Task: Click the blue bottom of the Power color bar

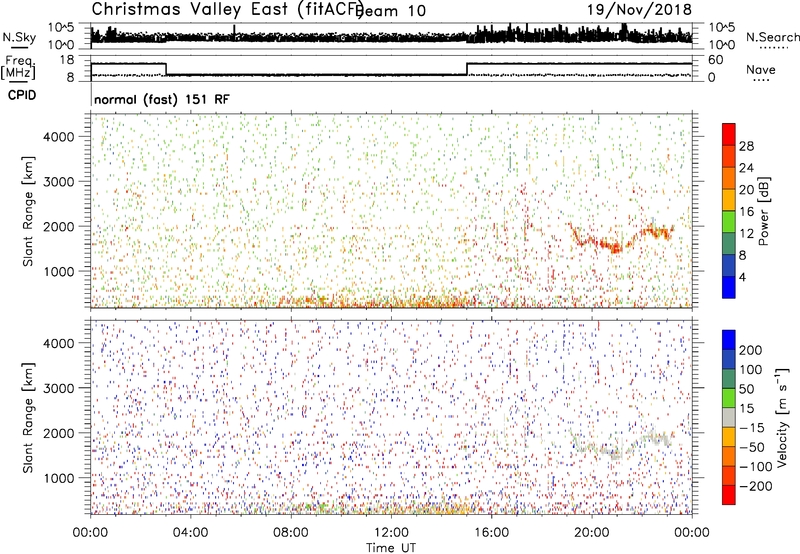Action: tap(729, 287)
